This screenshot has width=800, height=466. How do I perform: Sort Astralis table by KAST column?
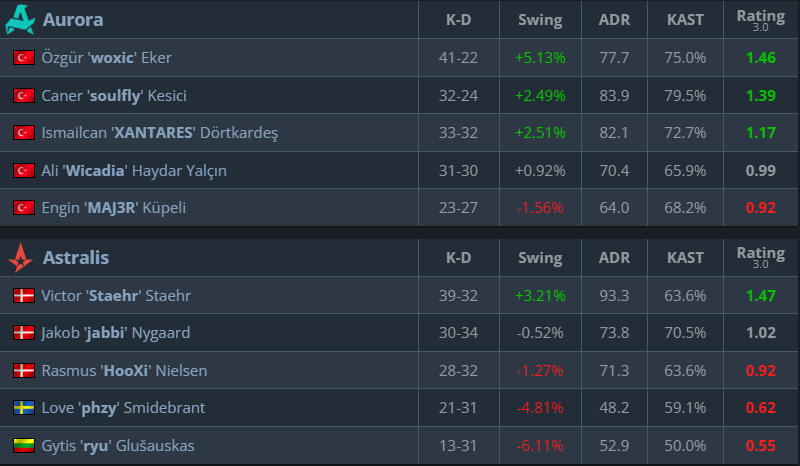pos(685,258)
